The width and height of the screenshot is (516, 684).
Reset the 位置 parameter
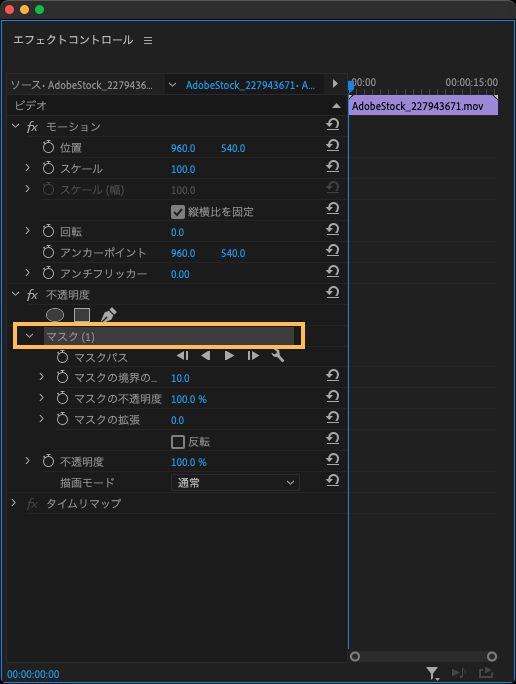coord(333,145)
